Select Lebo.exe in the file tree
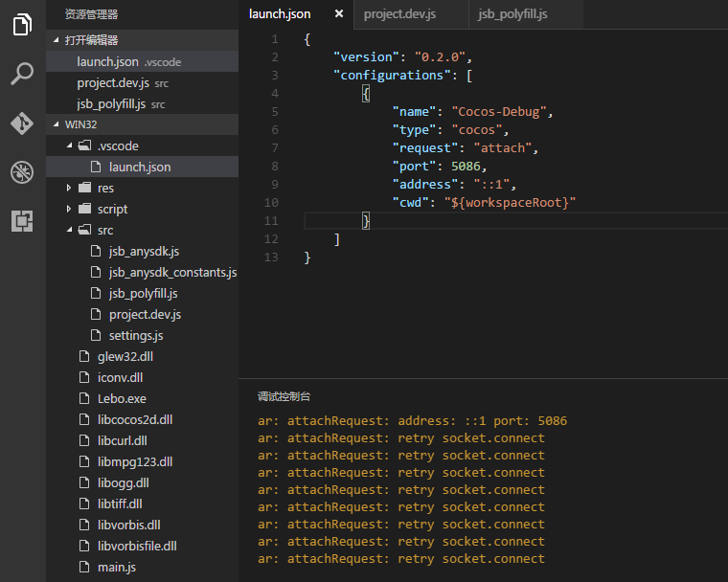The width and height of the screenshot is (728, 582). 122,399
